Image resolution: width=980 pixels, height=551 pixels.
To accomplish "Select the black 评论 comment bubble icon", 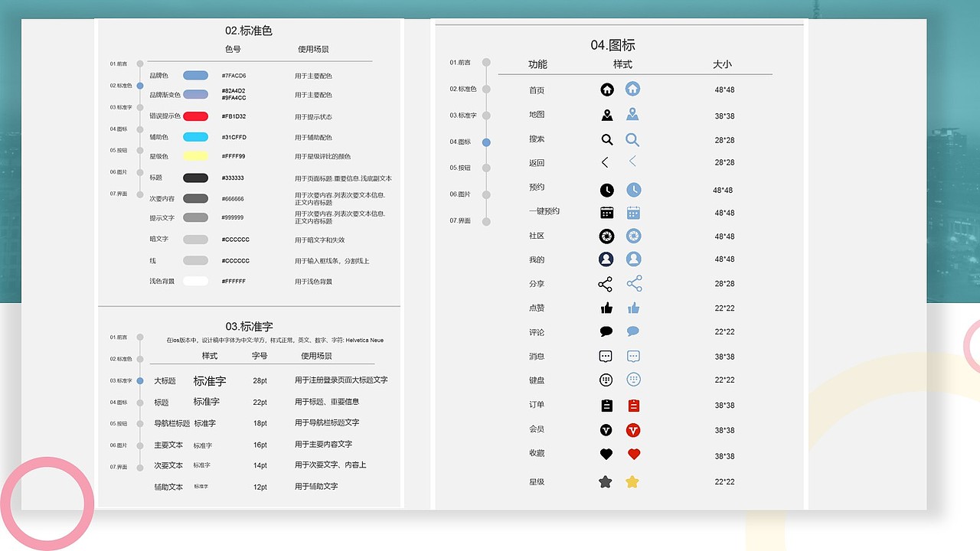I will tap(606, 332).
